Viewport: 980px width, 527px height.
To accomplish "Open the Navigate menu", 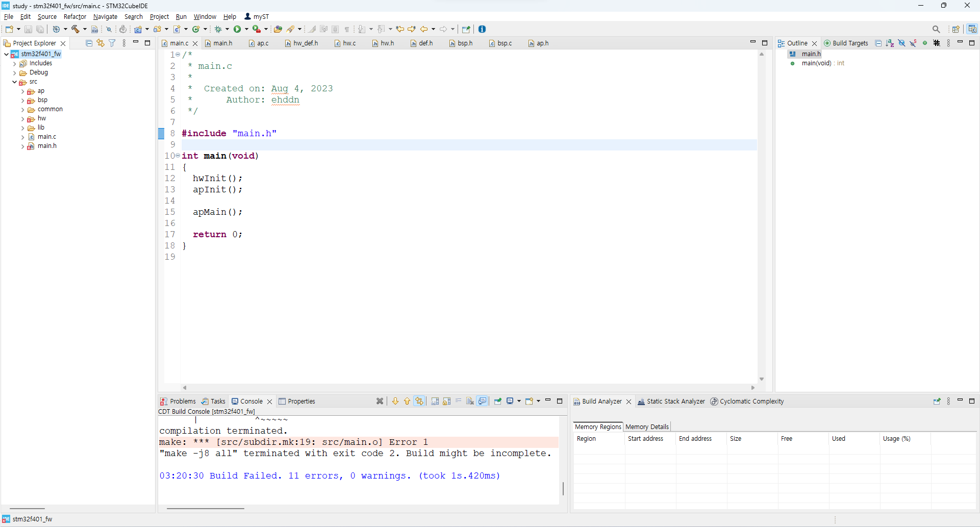I will pyautogui.click(x=105, y=17).
